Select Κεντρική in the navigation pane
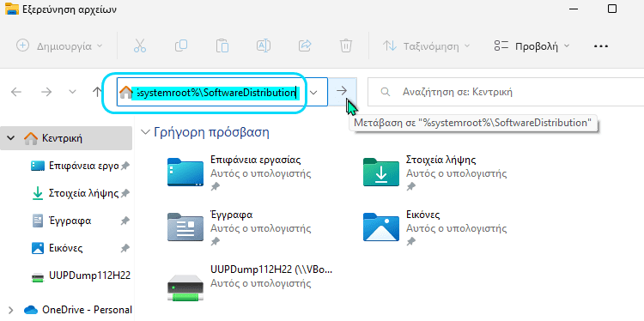 (66, 138)
